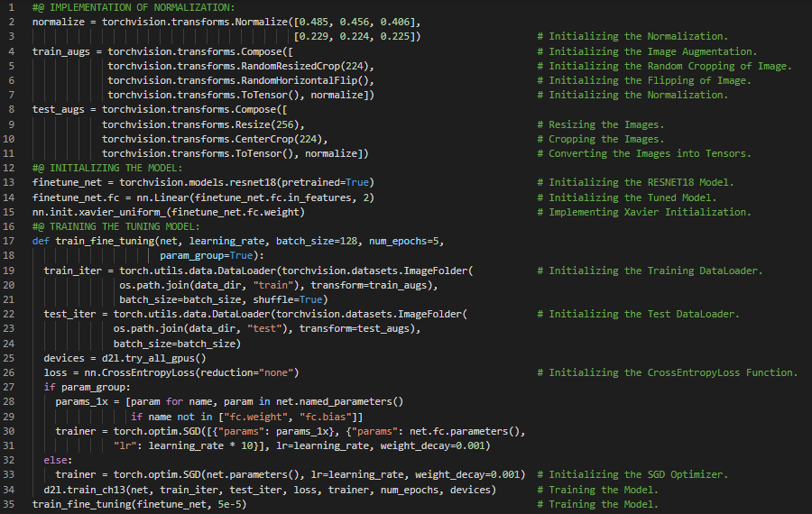
Task: Click line number 35 in the gutter
Action: click(x=13, y=504)
